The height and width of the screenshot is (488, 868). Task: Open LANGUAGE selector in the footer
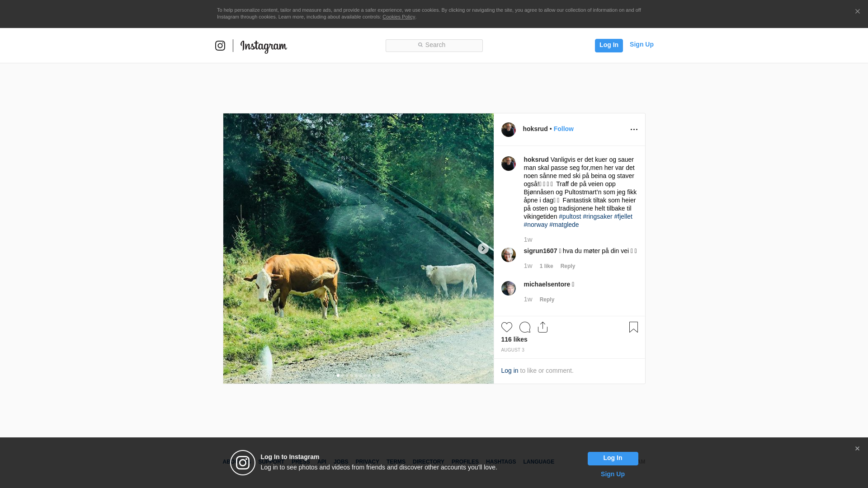(538, 462)
